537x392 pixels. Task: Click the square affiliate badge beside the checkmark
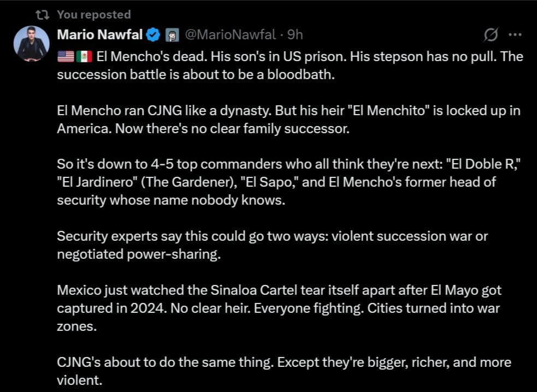[170, 34]
